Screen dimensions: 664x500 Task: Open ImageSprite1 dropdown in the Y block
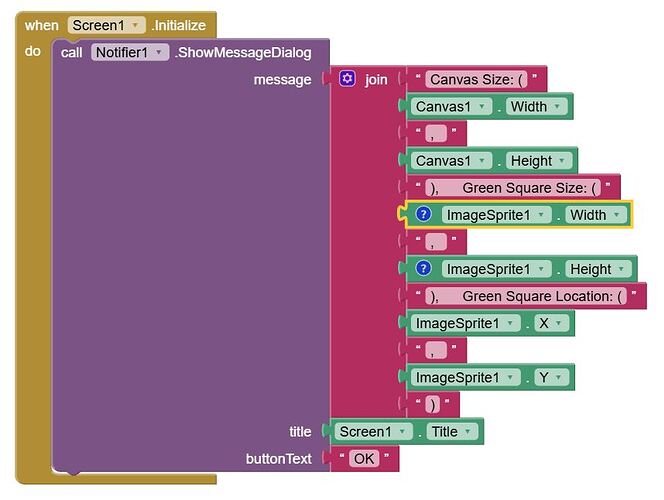point(465,378)
